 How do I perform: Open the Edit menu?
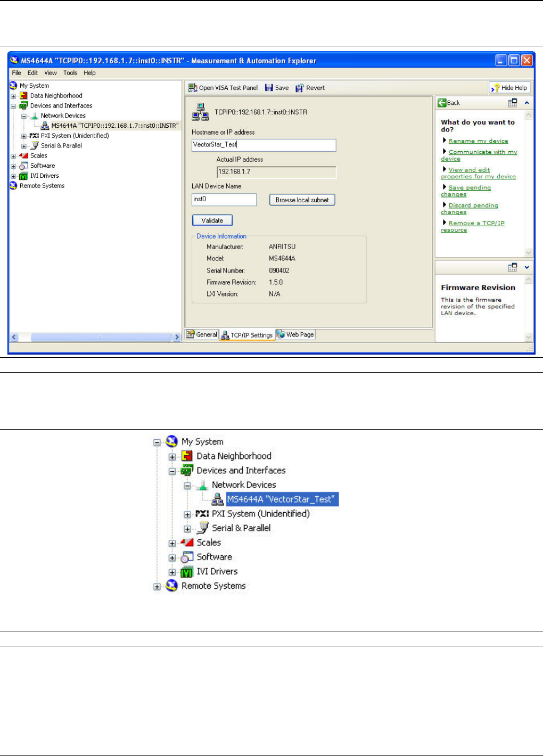coord(32,73)
